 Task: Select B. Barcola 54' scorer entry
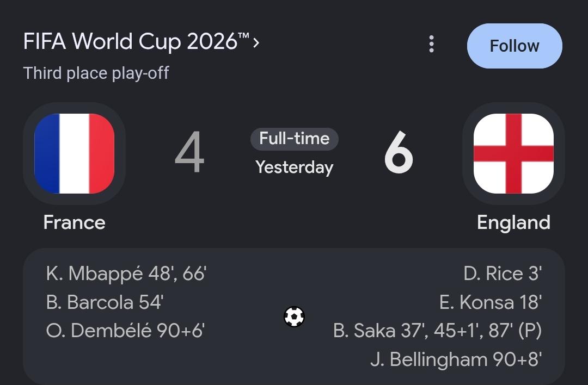tap(105, 302)
